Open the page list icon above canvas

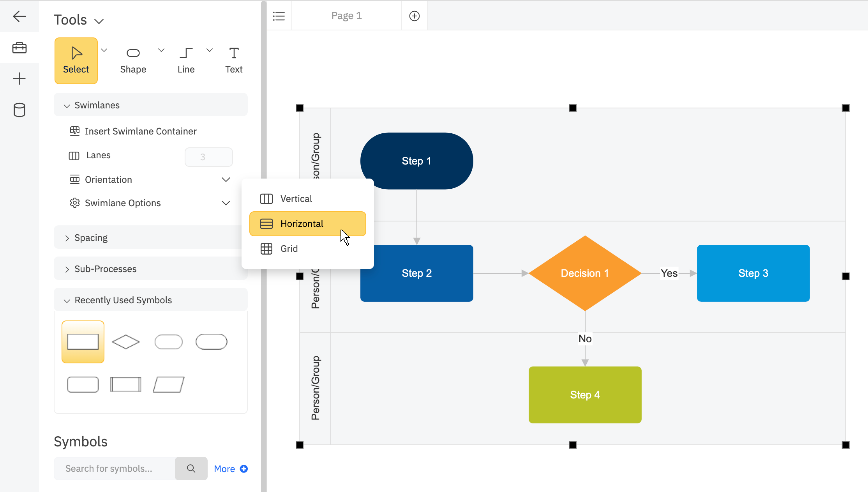279,16
